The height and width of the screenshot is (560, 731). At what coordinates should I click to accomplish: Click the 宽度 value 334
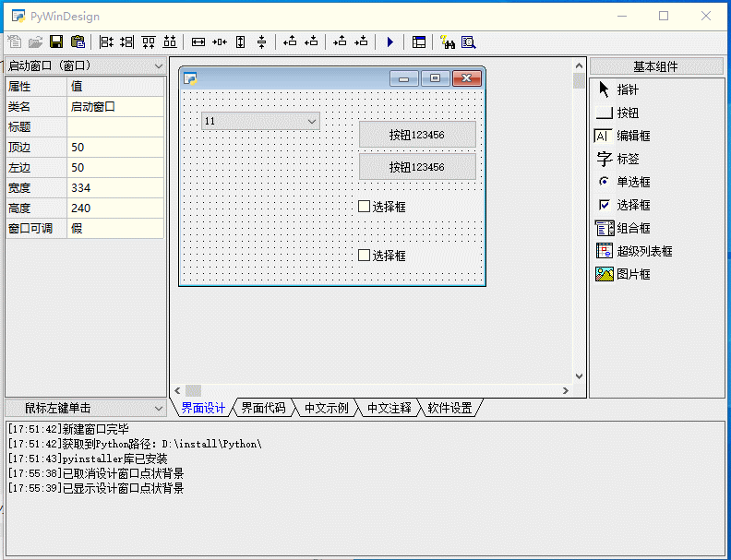pos(115,188)
